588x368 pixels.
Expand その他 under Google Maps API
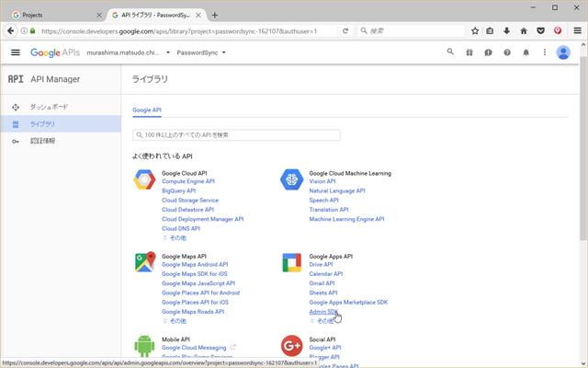coord(175,321)
